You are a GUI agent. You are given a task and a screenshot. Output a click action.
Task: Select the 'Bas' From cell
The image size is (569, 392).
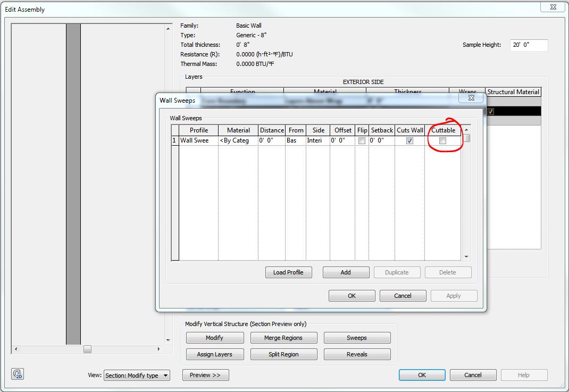[x=296, y=140]
